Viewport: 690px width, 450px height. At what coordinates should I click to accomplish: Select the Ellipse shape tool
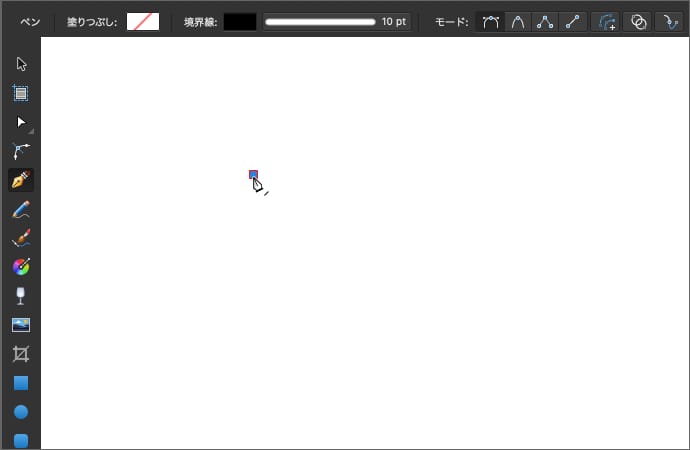coord(21,412)
